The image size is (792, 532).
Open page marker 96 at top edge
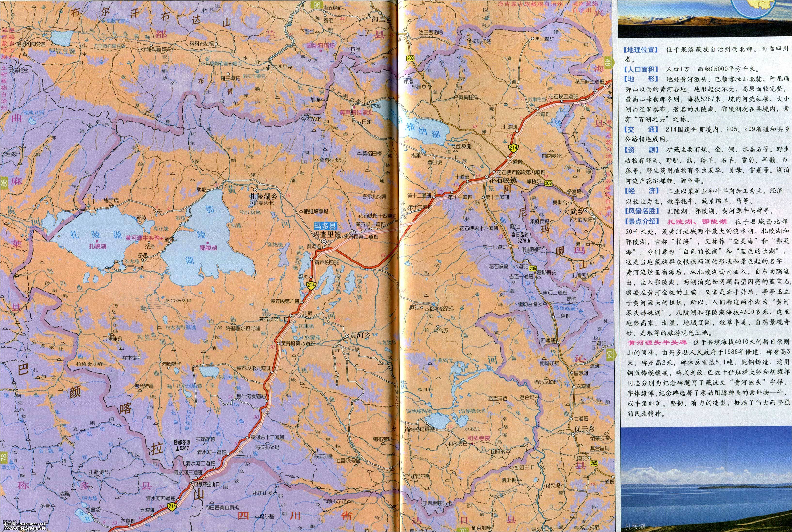317,5
